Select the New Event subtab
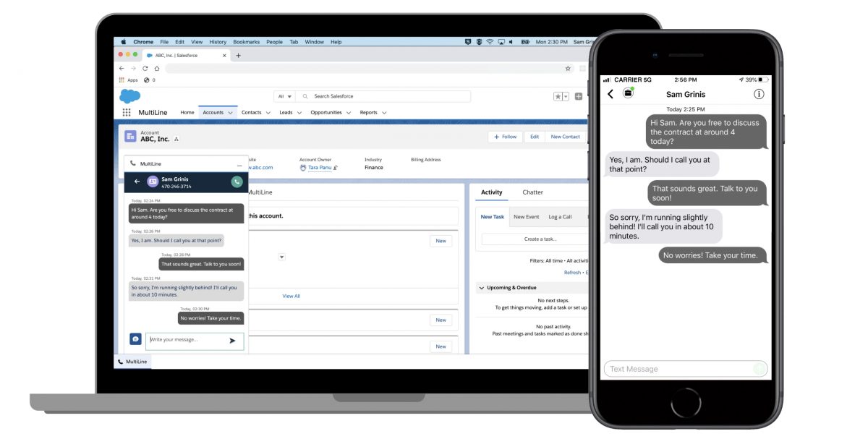The image size is (868, 439). click(527, 217)
